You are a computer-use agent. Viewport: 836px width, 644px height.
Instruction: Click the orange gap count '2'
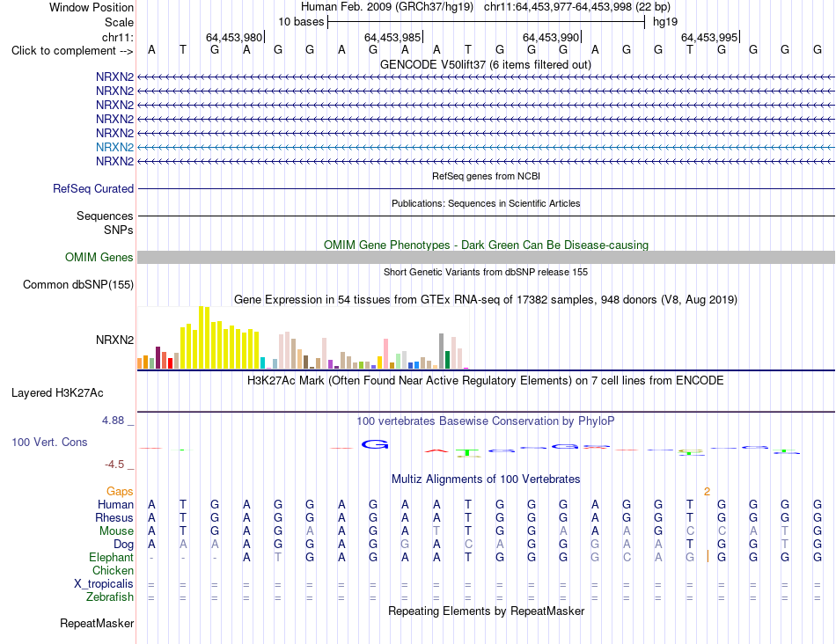tap(707, 492)
